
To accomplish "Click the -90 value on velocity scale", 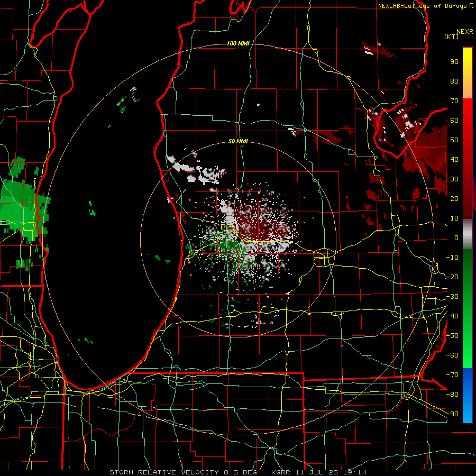I will tap(452, 414).
